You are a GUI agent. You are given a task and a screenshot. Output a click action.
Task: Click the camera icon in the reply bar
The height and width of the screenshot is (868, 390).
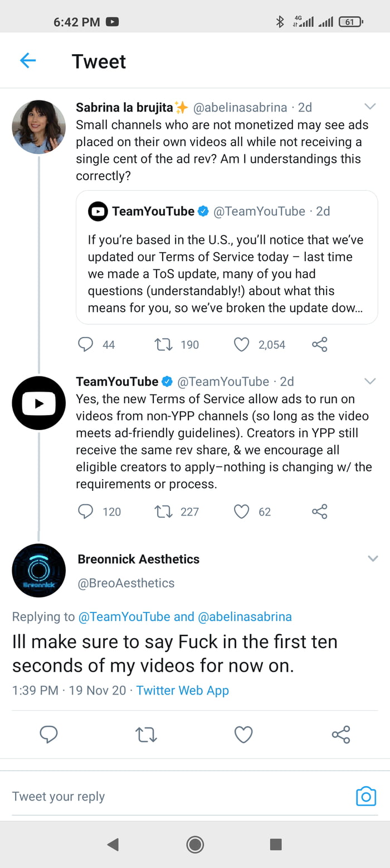pos(366,797)
